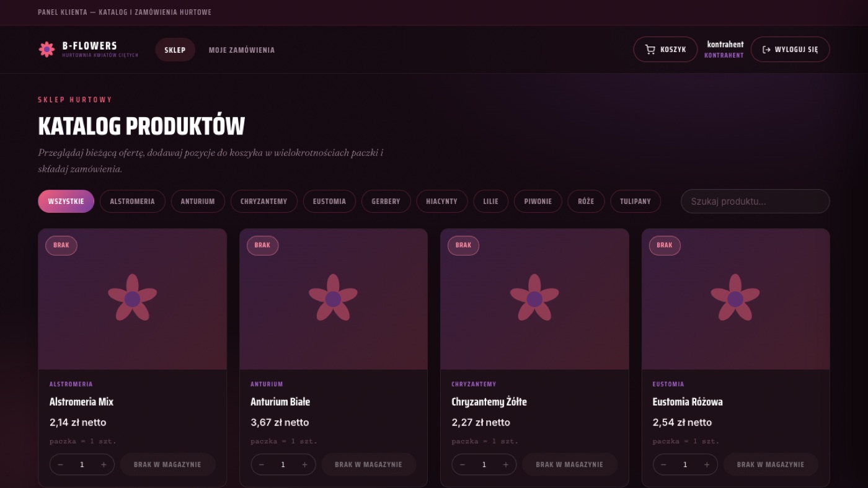Viewport: 868px width, 488px height.
Task: Click Brak w magazynie for Alstromeria Mix
Action: pos(167,464)
